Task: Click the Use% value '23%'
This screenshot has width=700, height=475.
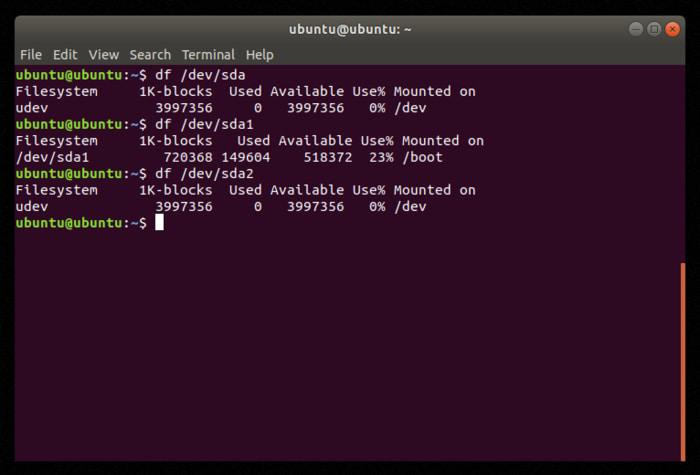Action: [x=381, y=158]
